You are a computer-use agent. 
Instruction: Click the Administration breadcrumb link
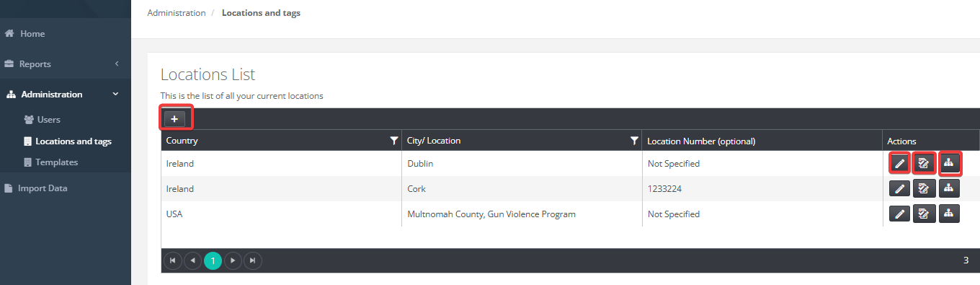[x=177, y=13]
